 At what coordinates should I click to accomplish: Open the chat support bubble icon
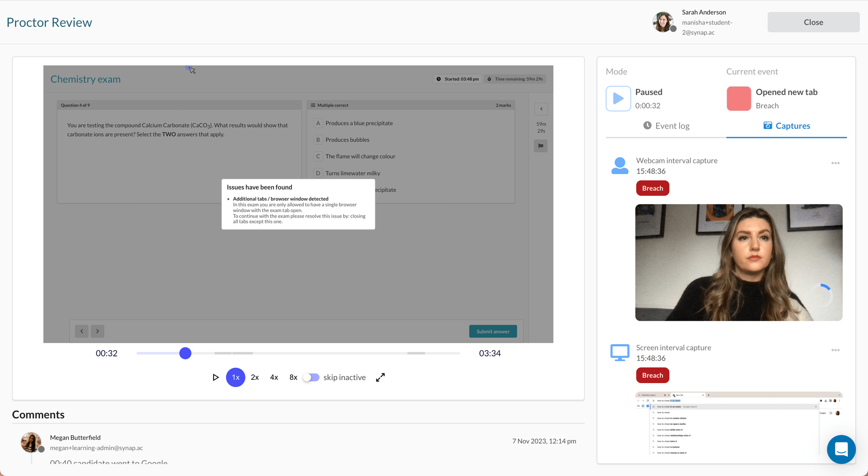841,449
